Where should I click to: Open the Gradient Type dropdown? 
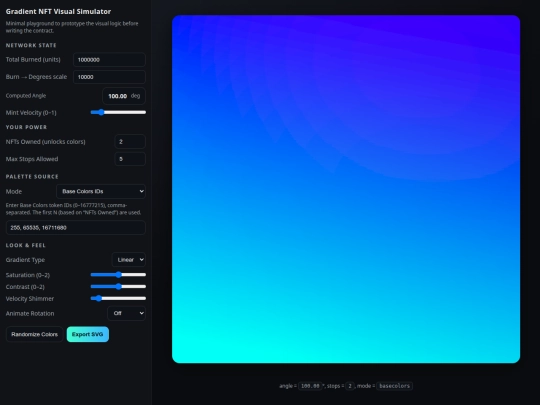pyautogui.click(x=129, y=260)
